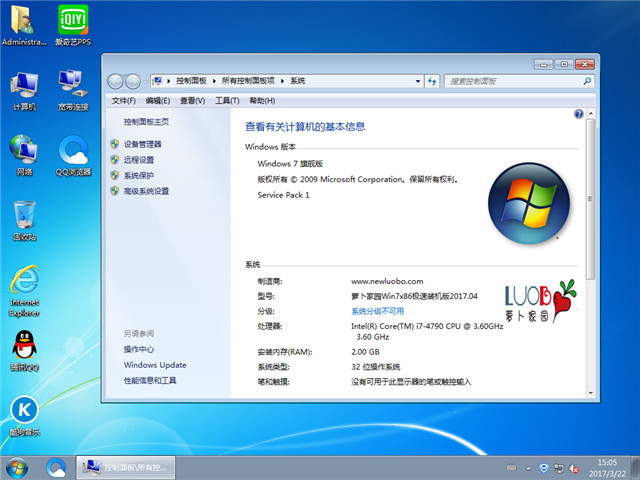
Task: Click the blue help question mark icon
Action: point(578,115)
